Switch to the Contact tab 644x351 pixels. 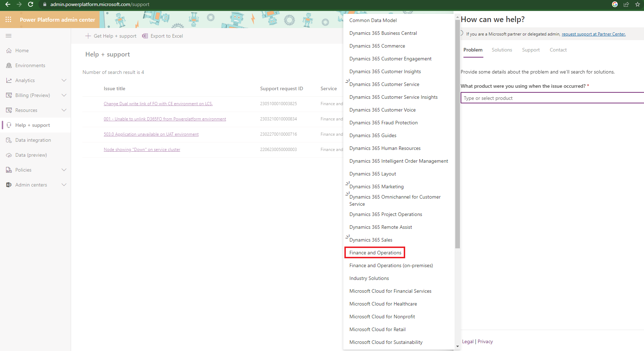click(558, 50)
